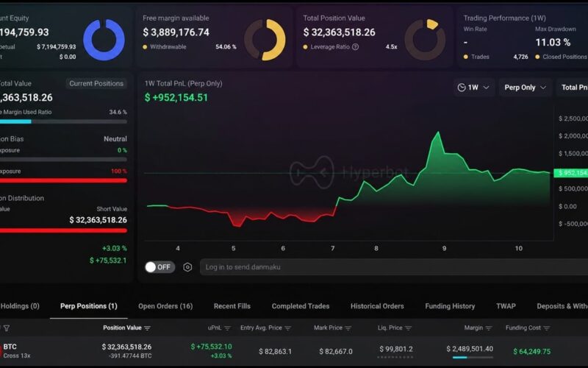Switch to Open Orders (16) tab
The height and width of the screenshot is (368, 588).
click(165, 306)
